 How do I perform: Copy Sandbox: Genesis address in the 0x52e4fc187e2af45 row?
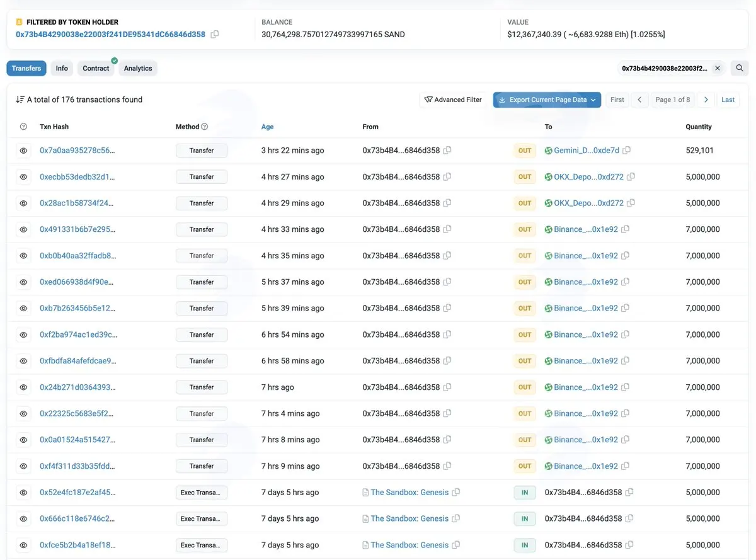tap(456, 493)
